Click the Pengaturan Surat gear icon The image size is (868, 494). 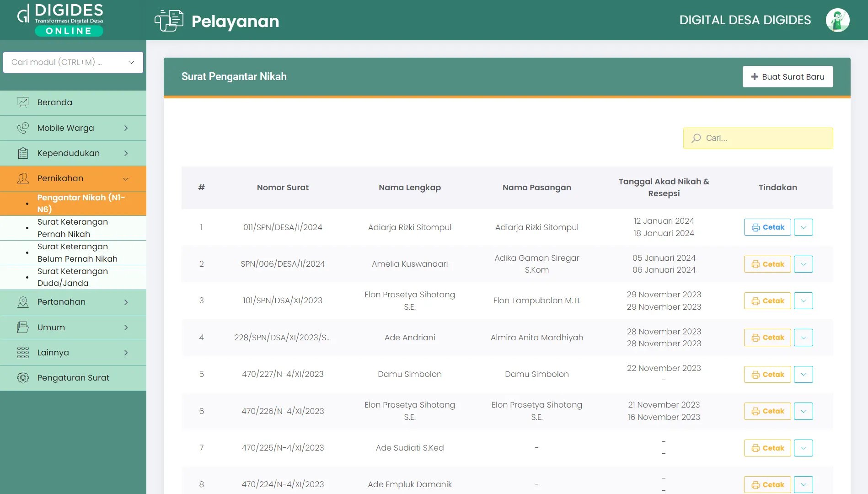(x=23, y=378)
